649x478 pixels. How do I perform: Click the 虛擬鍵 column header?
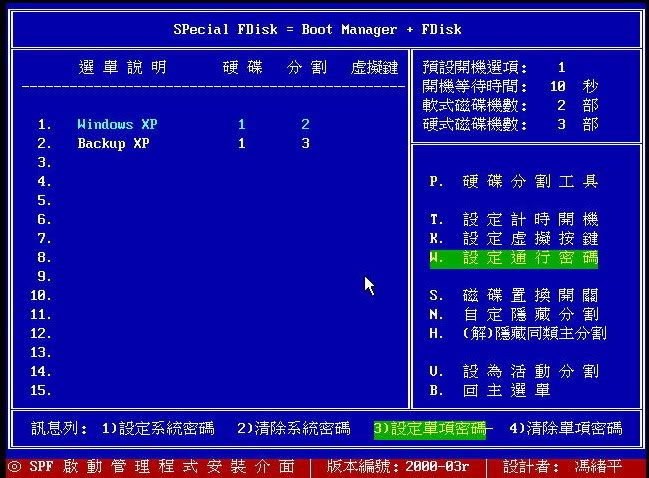pyautogui.click(x=375, y=67)
